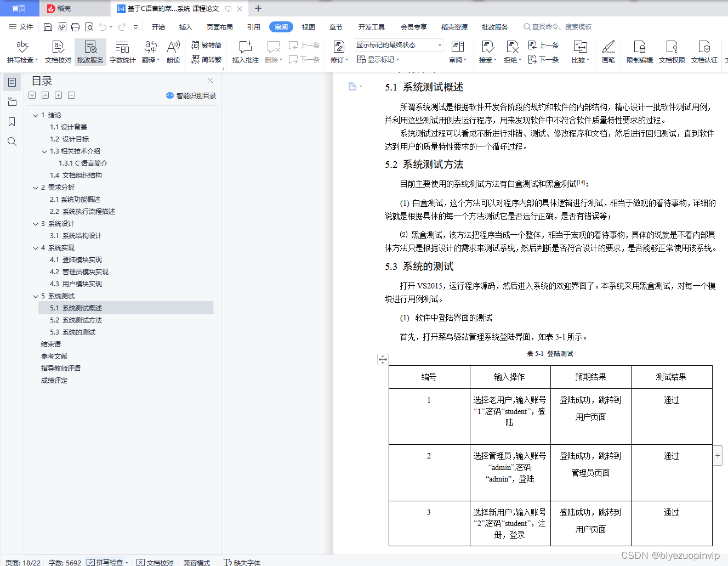Toggle 显示标记 show markup option
Image resolution: width=728 pixels, height=566 pixels.
click(378, 59)
